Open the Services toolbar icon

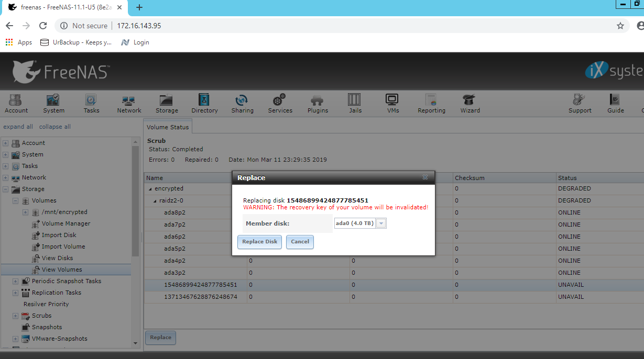(280, 104)
